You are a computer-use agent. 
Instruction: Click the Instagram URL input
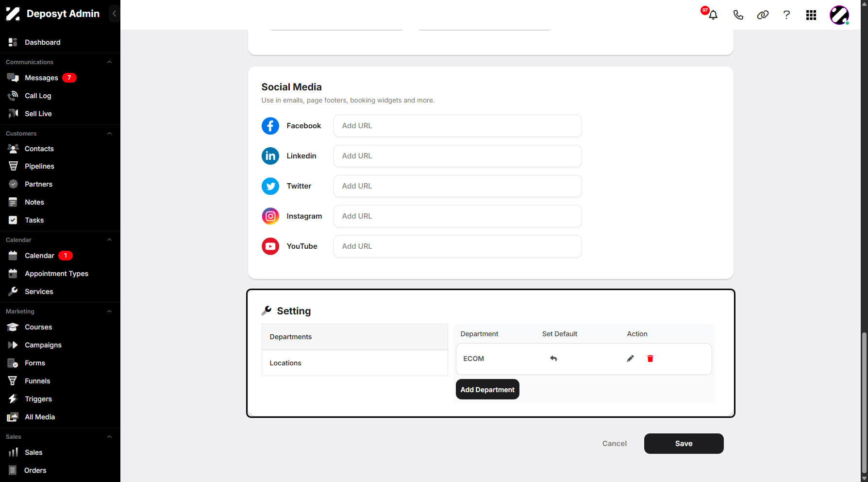click(x=457, y=216)
